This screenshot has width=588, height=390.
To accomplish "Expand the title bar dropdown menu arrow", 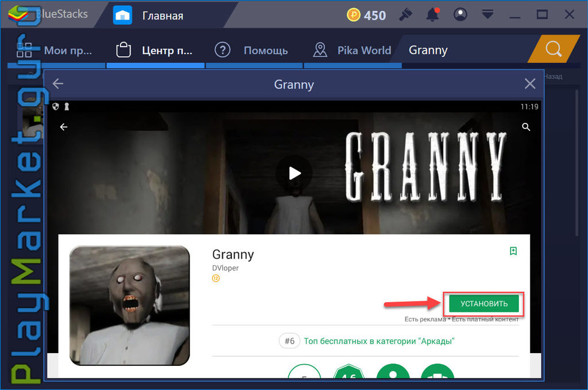I will tap(488, 14).
